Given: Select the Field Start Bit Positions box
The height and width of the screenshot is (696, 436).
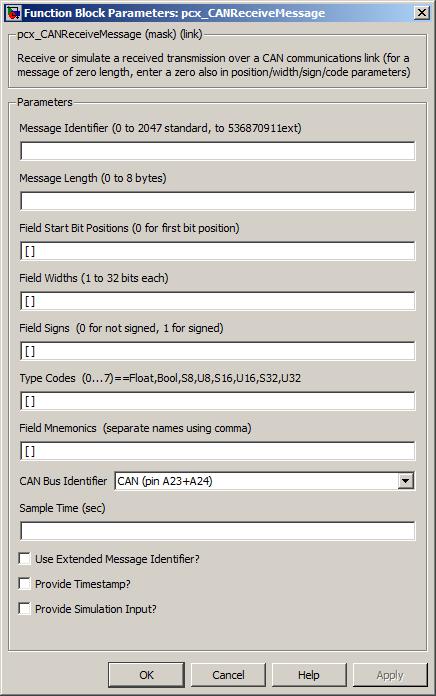Looking at the screenshot, I should tap(218, 251).
